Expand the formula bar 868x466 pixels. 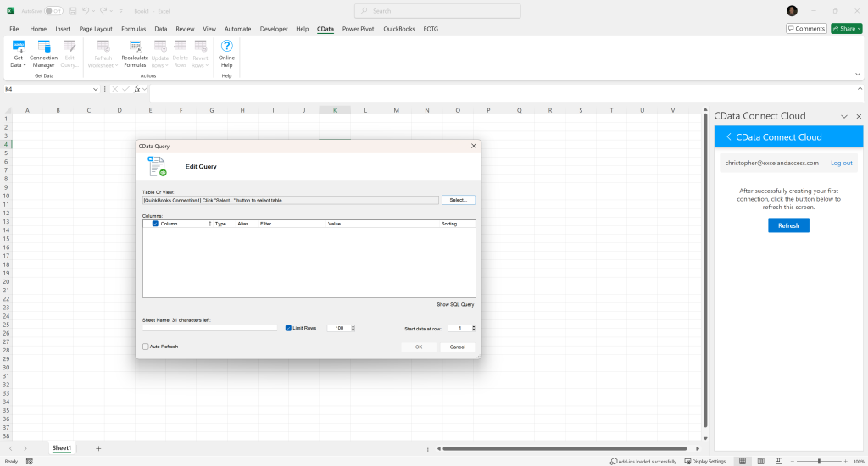coord(860,89)
